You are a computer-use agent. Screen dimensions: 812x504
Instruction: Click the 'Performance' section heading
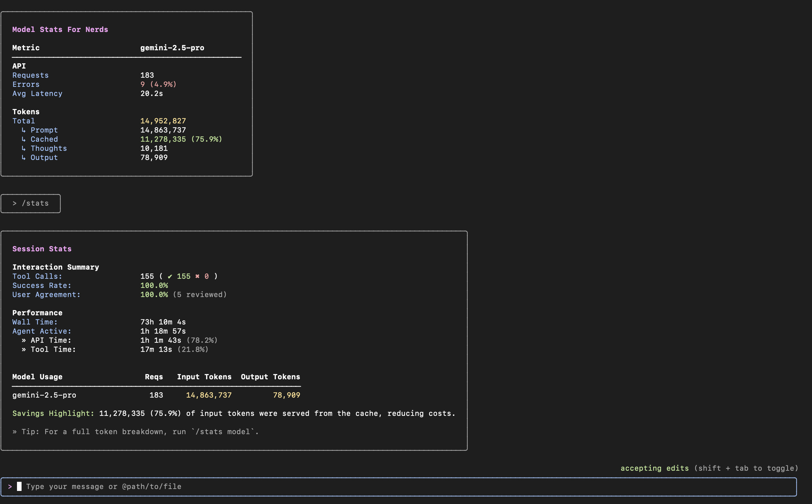[37, 313]
